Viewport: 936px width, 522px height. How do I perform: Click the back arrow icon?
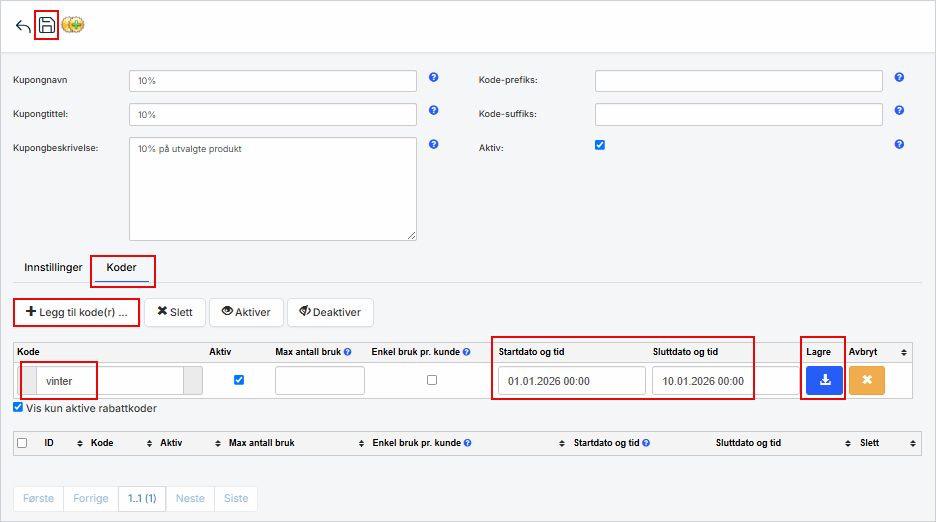pos(23,26)
